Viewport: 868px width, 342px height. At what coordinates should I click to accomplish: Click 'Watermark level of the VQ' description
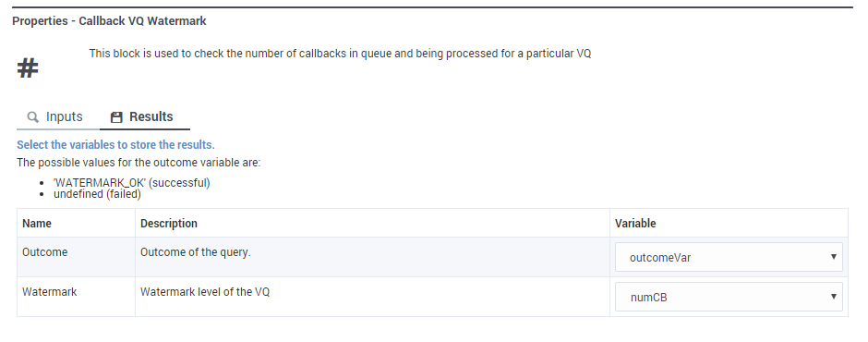click(x=205, y=291)
